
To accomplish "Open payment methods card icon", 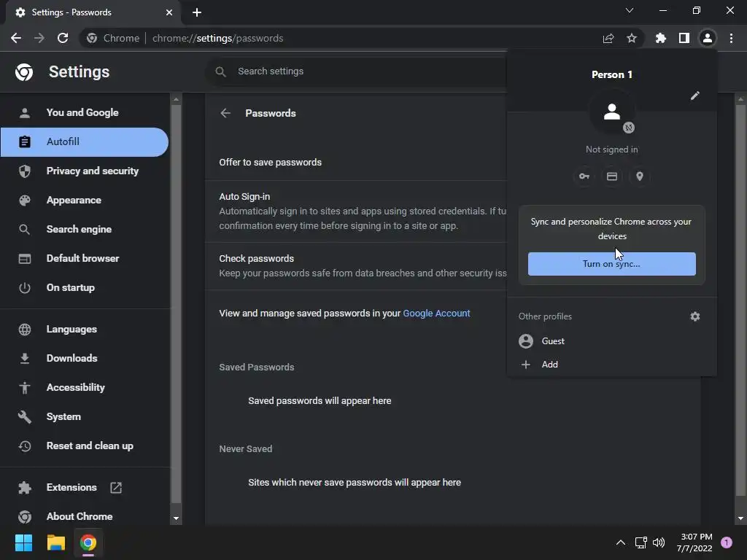I will [612, 176].
